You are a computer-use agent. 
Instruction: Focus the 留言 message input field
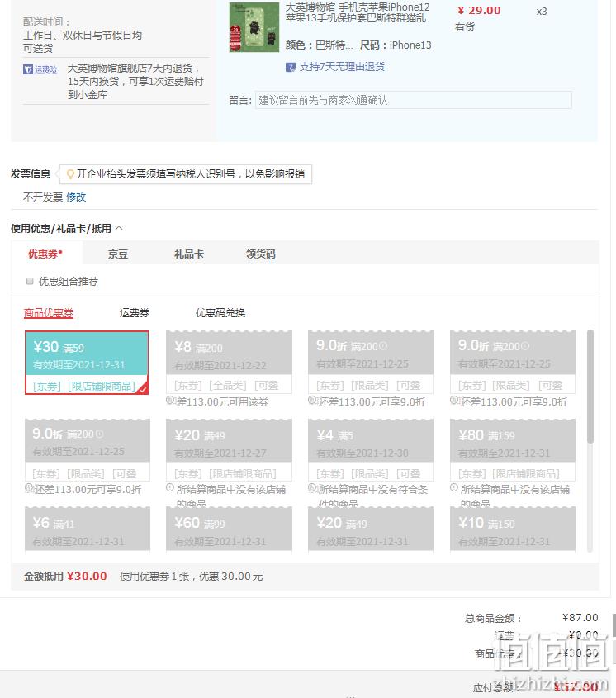(x=414, y=100)
